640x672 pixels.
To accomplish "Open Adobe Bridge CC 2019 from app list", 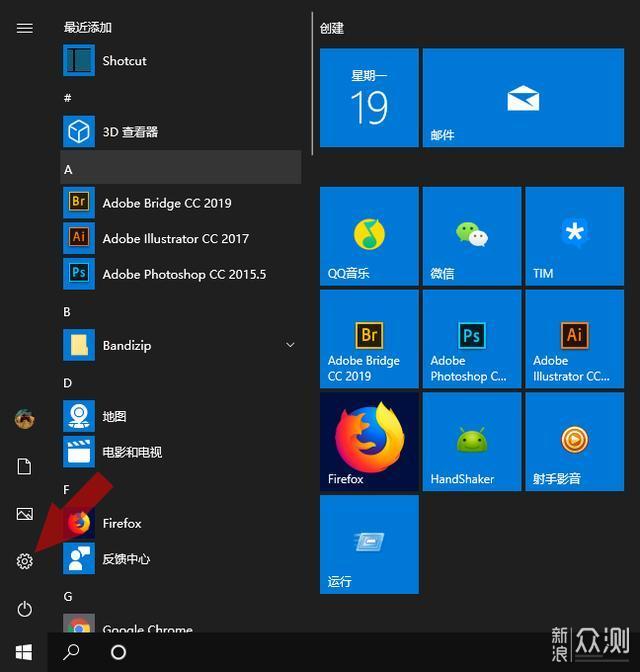I will 180,203.
